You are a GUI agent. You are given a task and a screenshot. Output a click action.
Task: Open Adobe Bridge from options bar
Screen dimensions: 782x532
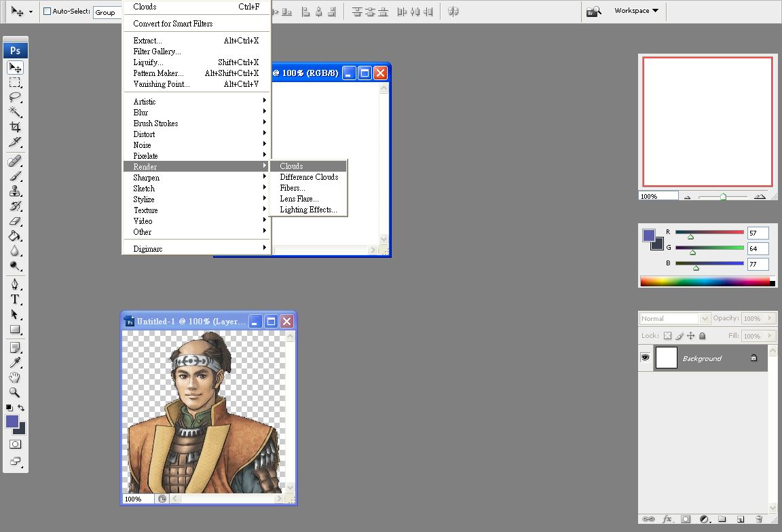[x=593, y=12]
